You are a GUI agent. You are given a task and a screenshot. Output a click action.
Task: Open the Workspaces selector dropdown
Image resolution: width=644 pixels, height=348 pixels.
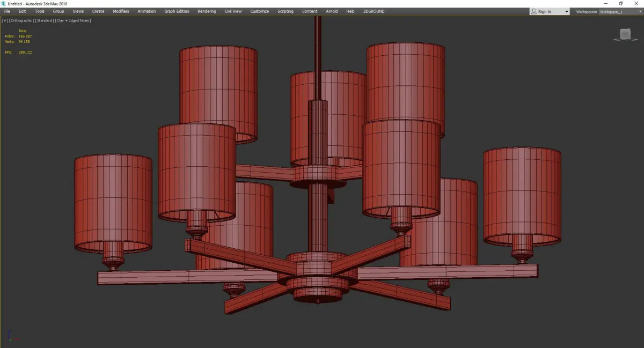pos(620,11)
